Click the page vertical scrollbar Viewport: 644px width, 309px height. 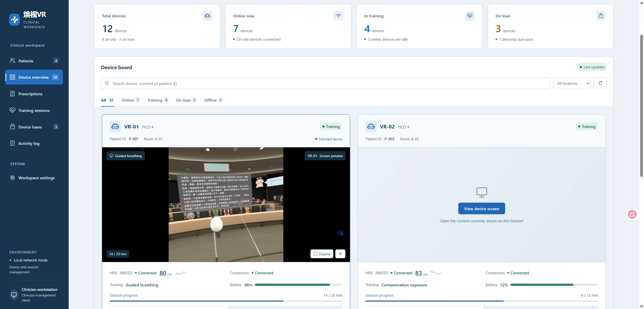pyautogui.click(x=641, y=106)
